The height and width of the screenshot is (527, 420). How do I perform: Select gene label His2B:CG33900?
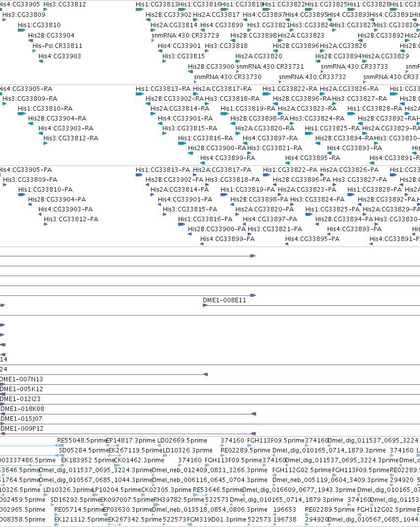click(211, 67)
